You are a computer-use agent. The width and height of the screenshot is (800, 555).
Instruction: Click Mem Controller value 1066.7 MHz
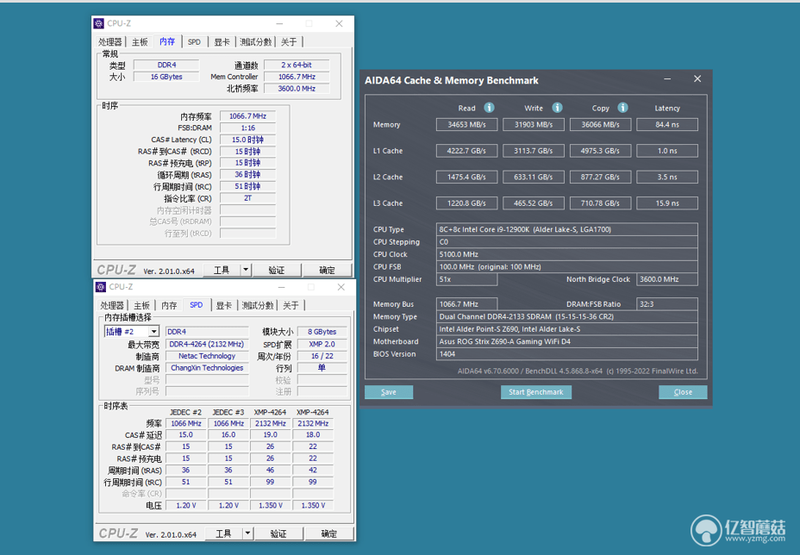pyautogui.click(x=296, y=77)
